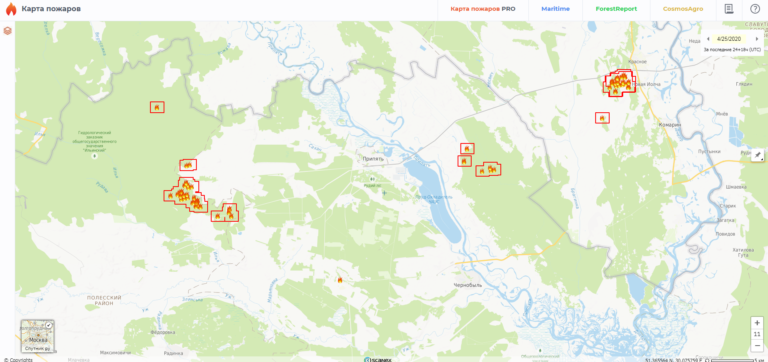The width and height of the screenshot is (768, 362).
Task: Click the Copyrights link
Action: pyautogui.click(x=18, y=360)
